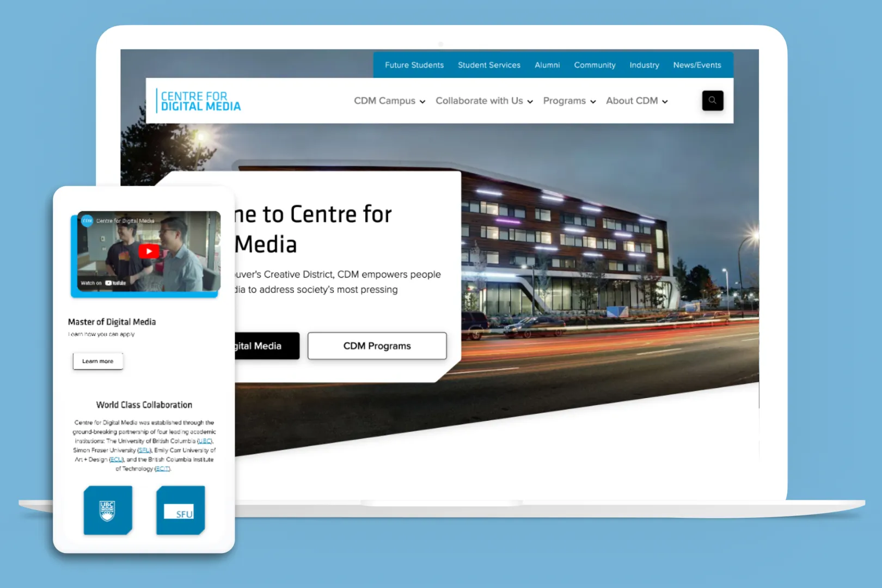This screenshot has width=882, height=588.
Task: Click the CDM Programs button
Action: (377, 346)
